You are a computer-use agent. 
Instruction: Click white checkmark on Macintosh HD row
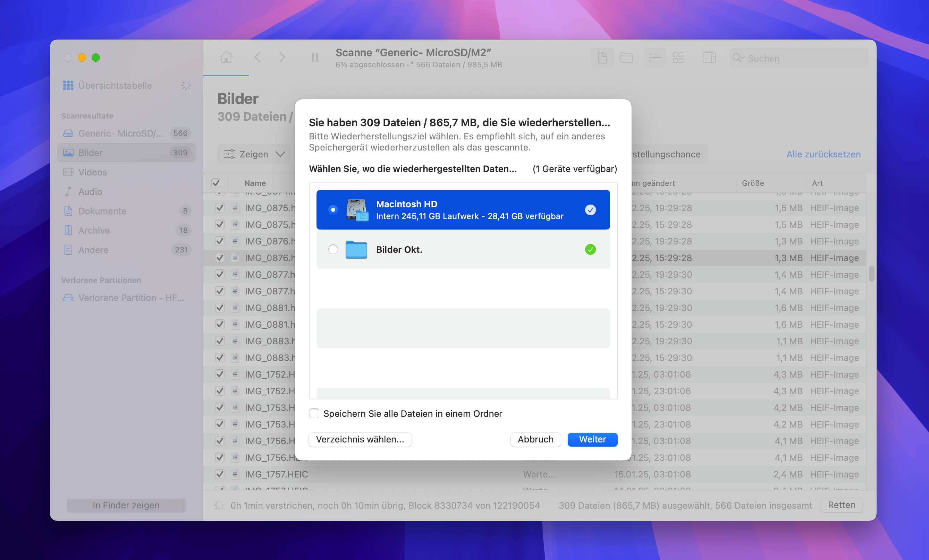click(590, 210)
